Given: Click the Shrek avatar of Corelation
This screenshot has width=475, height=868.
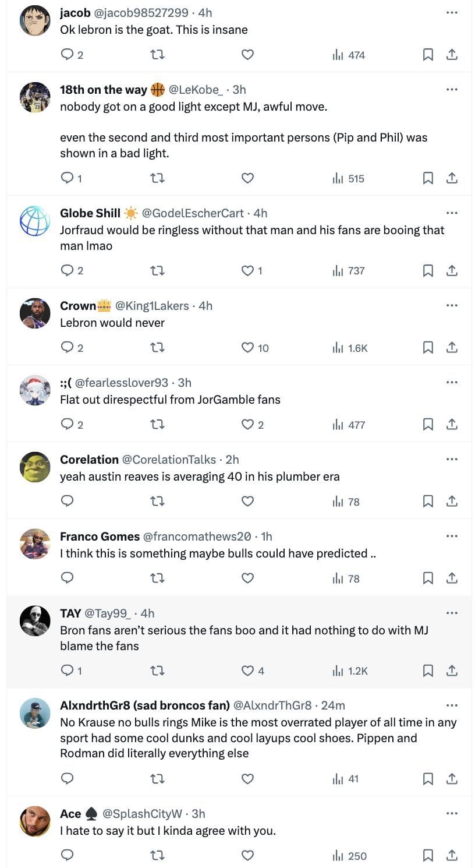Looking at the screenshot, I should click(x=35, y=467).
